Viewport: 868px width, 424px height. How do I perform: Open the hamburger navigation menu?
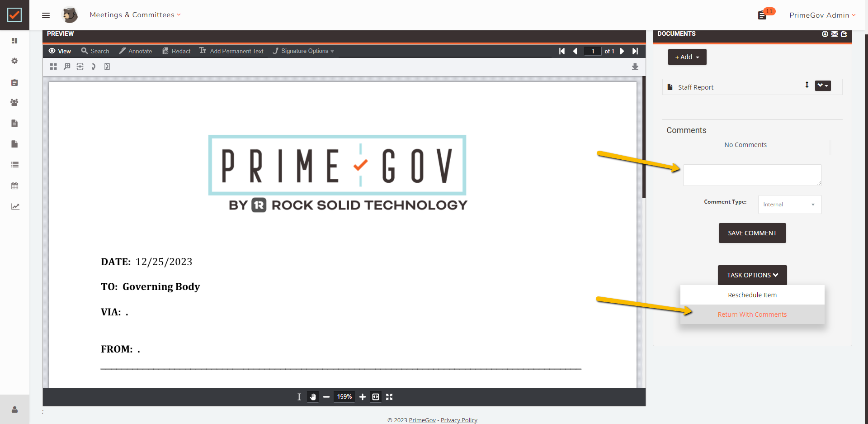[x=46, y=15]
